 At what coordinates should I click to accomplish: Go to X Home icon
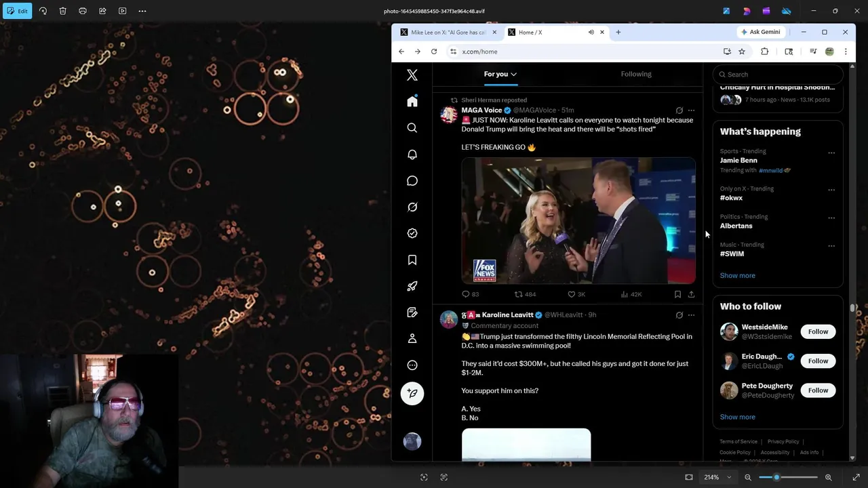[x=412, y=102]
